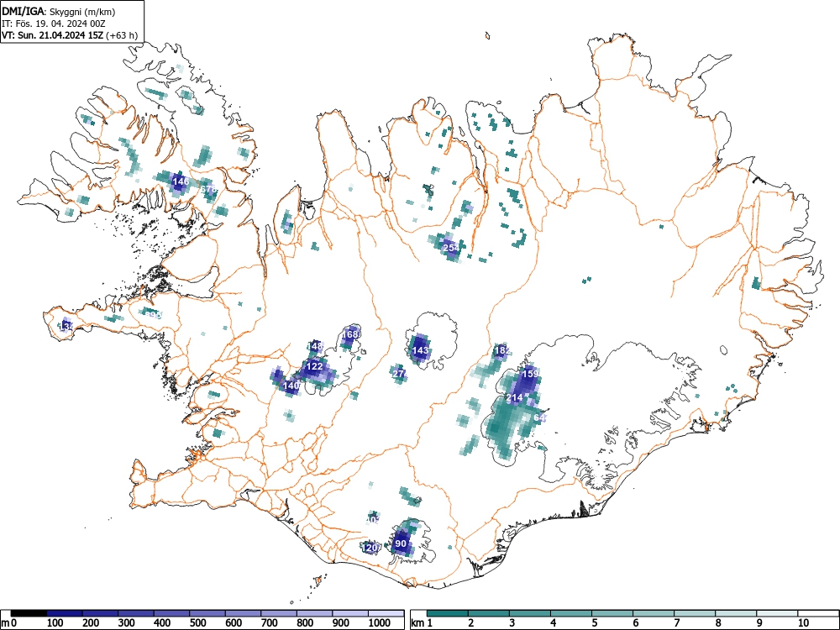Click the '168' visibility label
This screenshot has width=840, height=630.
tap(349, 334)
